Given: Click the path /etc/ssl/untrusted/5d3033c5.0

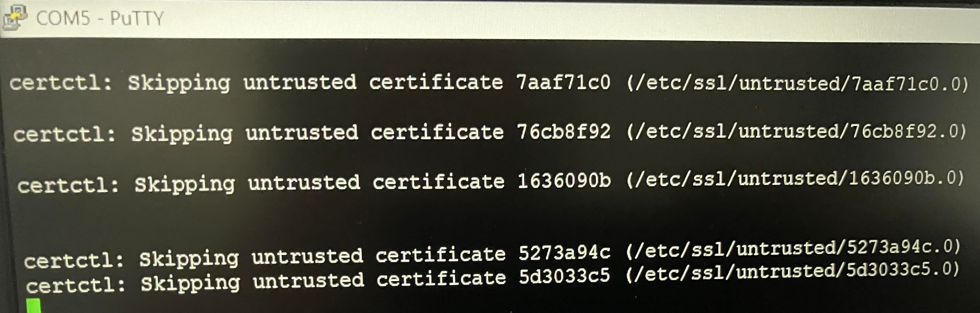Looking at the screenshot, I should point(792,272).
